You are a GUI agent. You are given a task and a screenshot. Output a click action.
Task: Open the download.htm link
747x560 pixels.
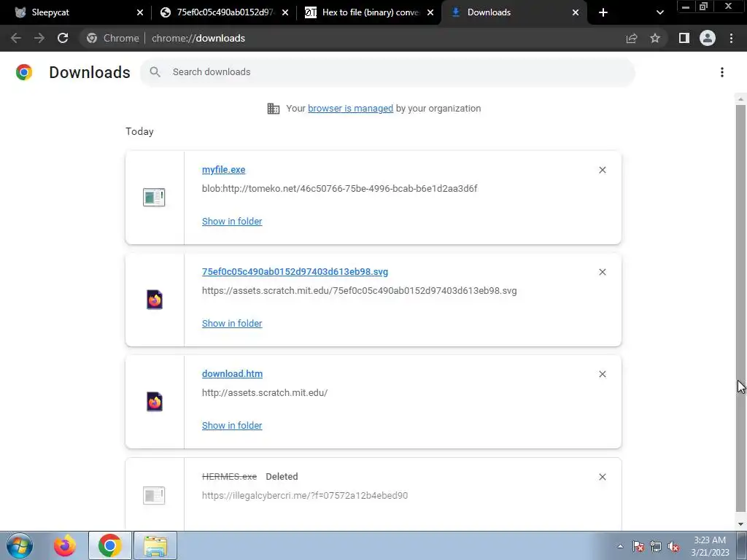(232, 374)
